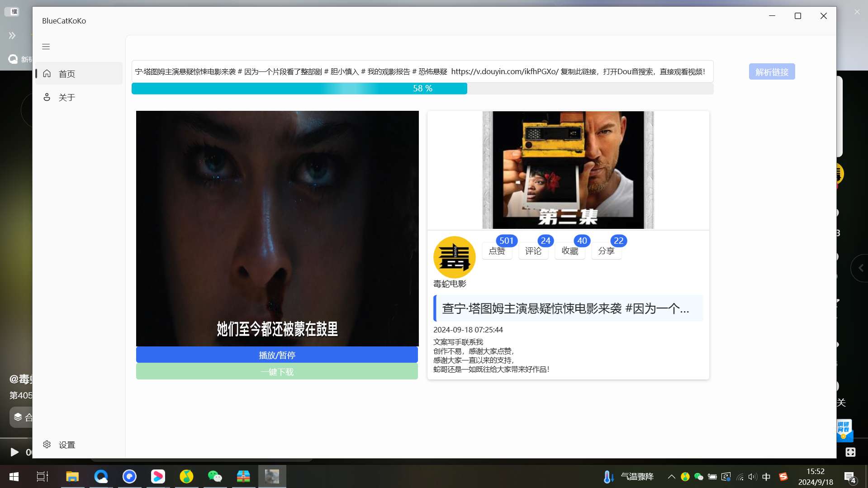The image size is (868, 488).
Task: Click the text 蛇哥还是一如既往给大家带来好作品
Action: tap(491, 369)
